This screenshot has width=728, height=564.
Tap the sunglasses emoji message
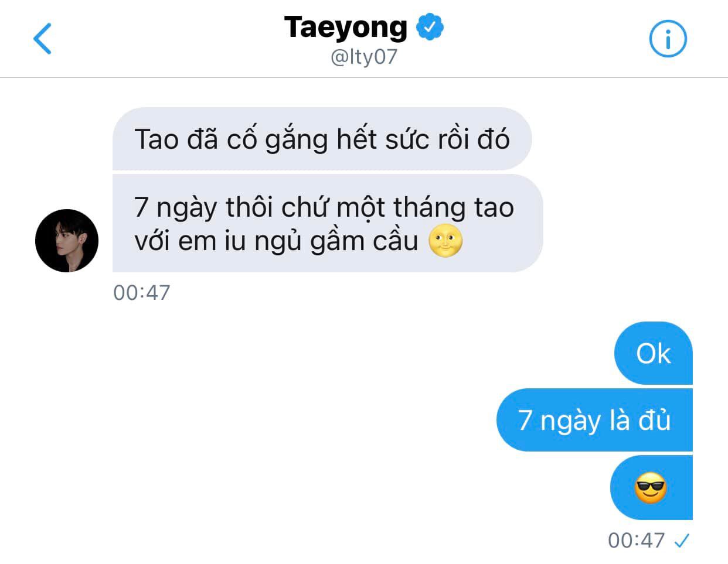coord(651,487)
